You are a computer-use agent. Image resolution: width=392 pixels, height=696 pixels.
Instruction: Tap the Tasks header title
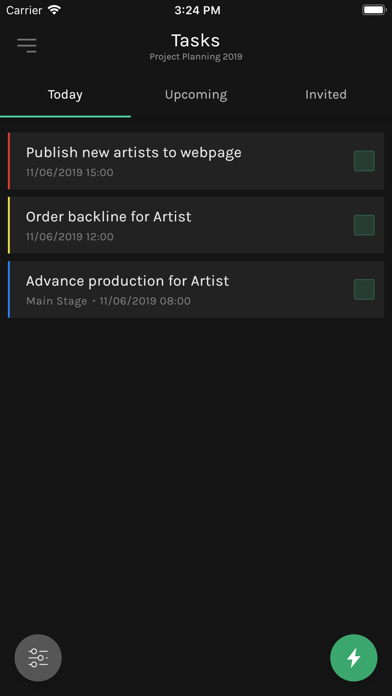(x=196, y=40)
